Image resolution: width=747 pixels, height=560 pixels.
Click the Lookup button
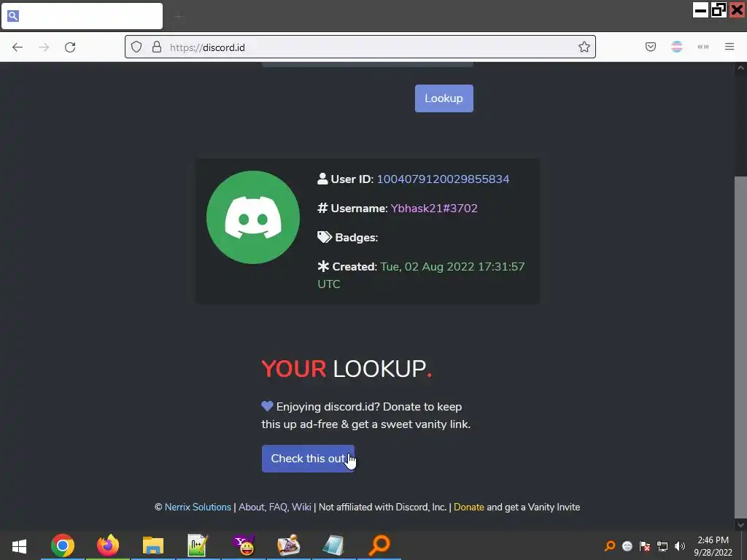coord(444,98)
